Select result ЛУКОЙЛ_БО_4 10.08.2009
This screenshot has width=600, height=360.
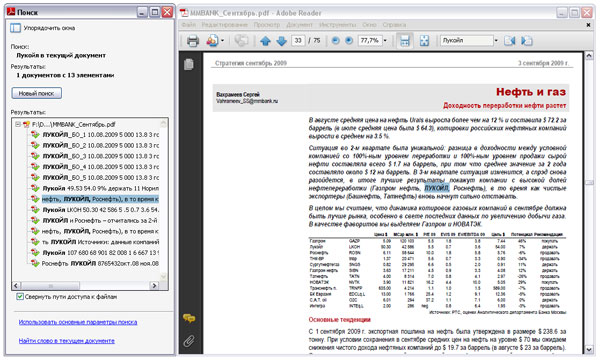100,167
